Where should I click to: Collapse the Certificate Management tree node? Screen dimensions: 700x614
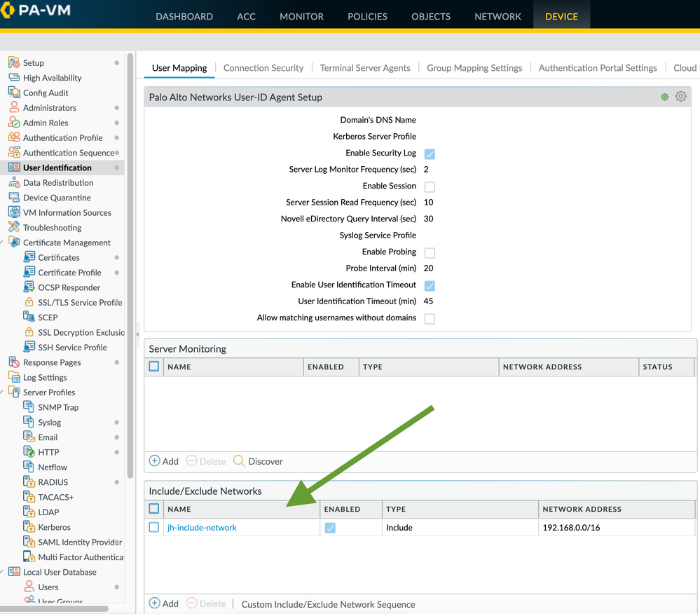click(3, 243)
